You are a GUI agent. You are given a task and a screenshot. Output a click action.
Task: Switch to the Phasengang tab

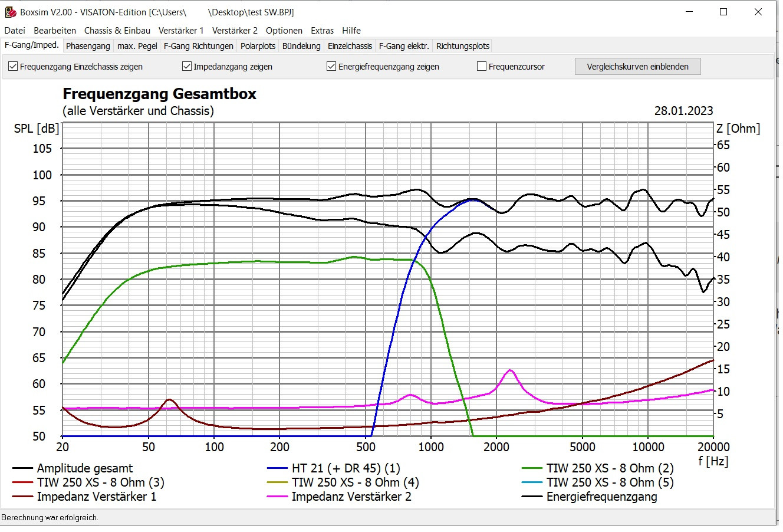(x=88, y=46)
